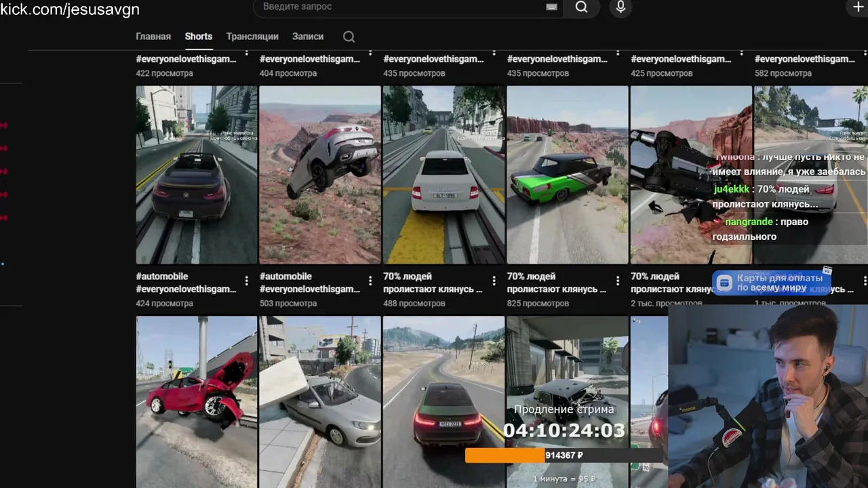This screenshot has width=868, height=488.
Task: Click the create plus icon at the top right
Action: (857, 7)
